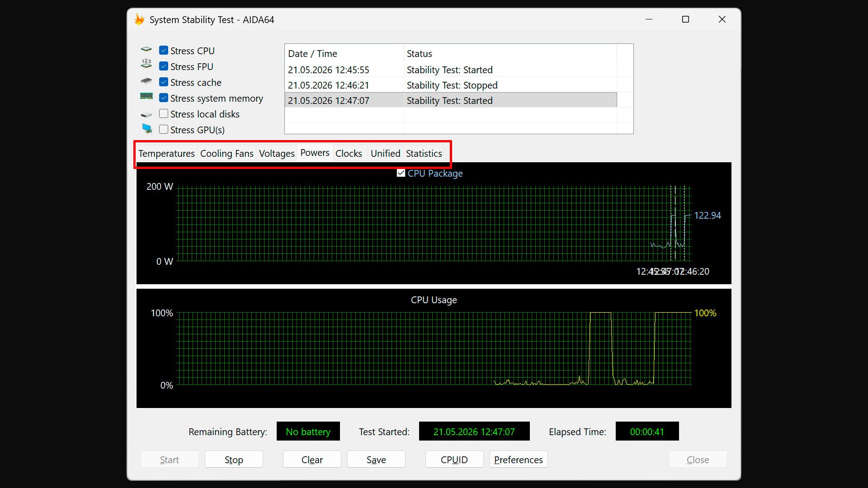Uncheck the Stress FPU checkbox
The image size is (868, 488).
click(x=164, y=66)
